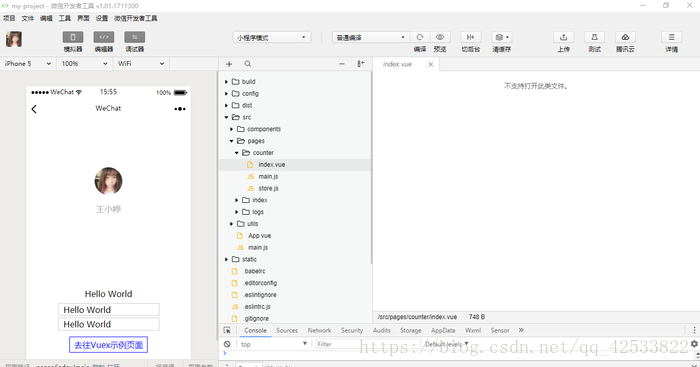Expand the logs folder
The width and height of the screenshot is (700, 367).
click(x=237, y=212)
